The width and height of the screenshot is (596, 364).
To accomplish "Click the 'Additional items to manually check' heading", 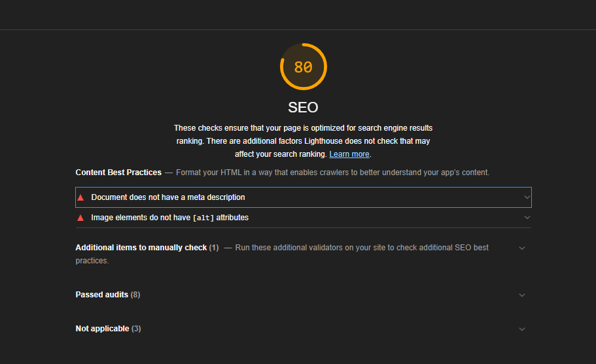I will point(141,248).
